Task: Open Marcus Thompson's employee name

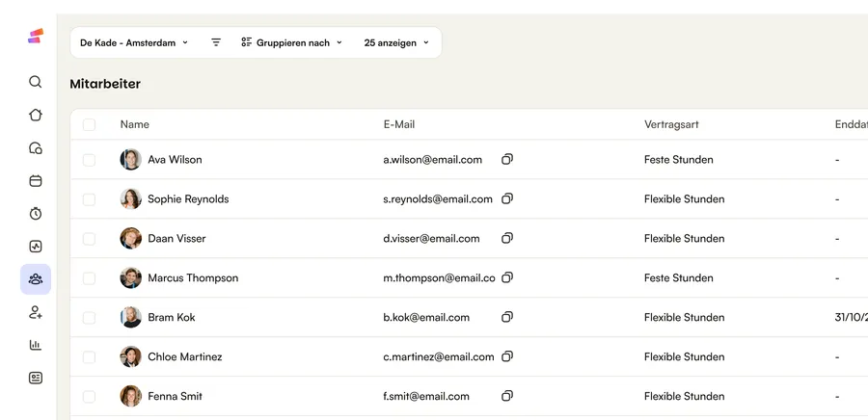Action: (x=193, y=277)
